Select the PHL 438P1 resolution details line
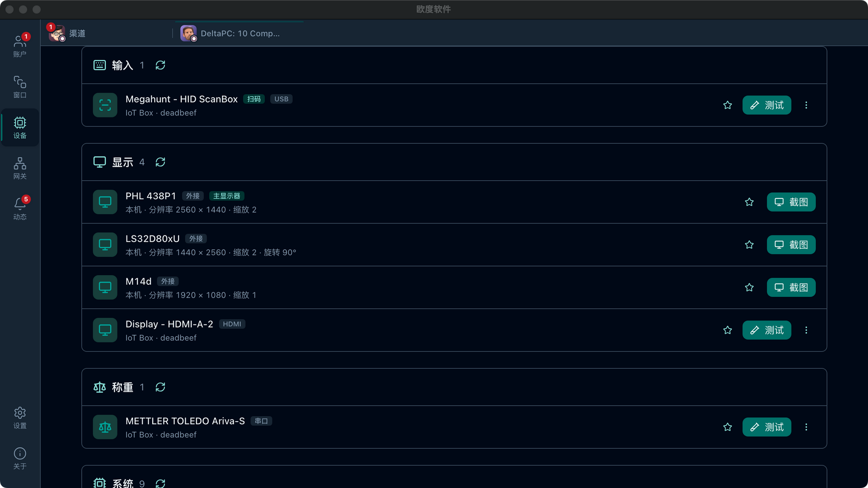Image resolution: width=868 pixels, height=488 pixels. tap(191, 210)
